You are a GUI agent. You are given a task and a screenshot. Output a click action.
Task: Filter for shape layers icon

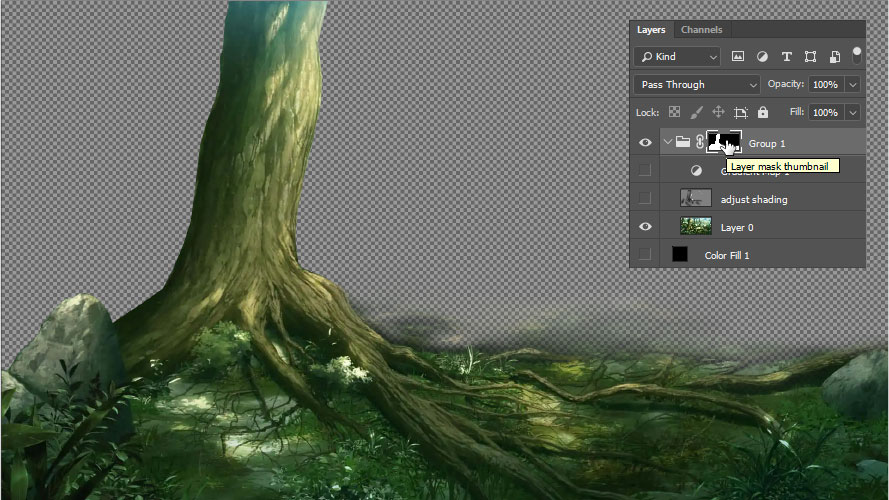[x=810, y=57]
